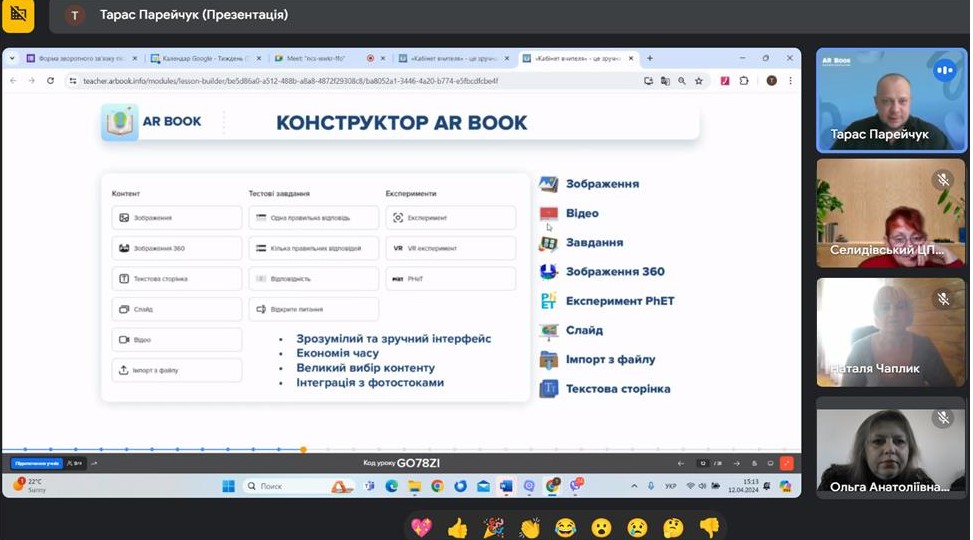Screen dimensions: 973x540
Task: Click the browser address bar URL
Action: 290,81
